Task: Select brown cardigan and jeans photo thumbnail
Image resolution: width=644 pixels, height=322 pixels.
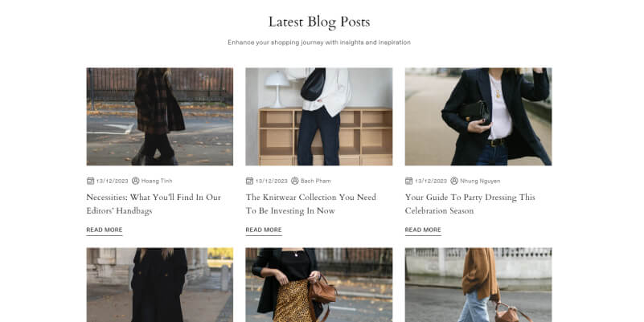Action: click(478, 285)
